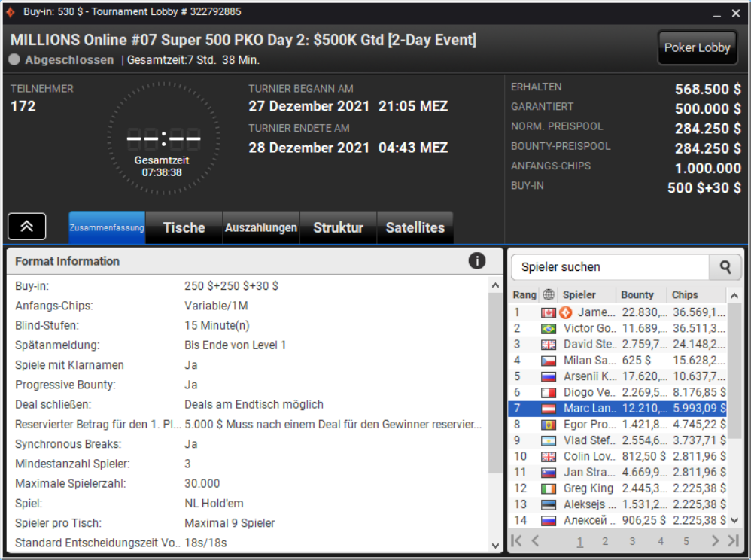Jump to first page of player list
This screenshot has height=560, width=751.
[516, 541]
